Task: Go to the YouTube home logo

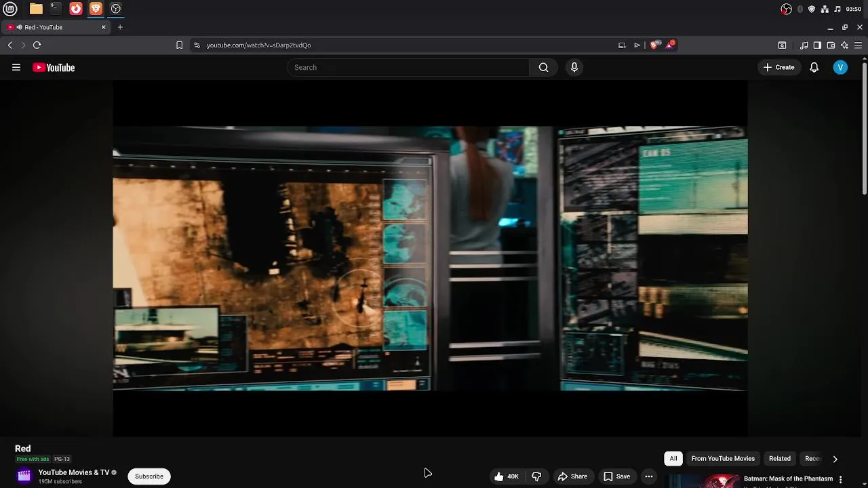Action: (54, 67)
